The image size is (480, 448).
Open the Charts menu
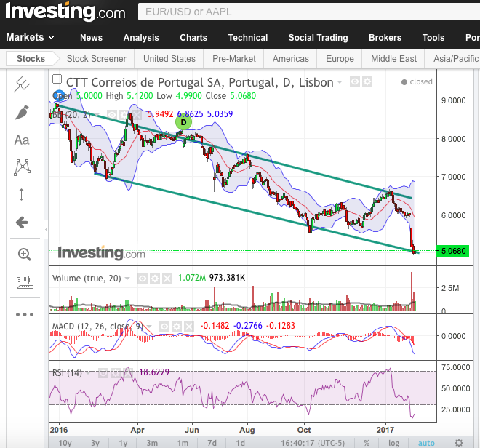pos(193,38)
